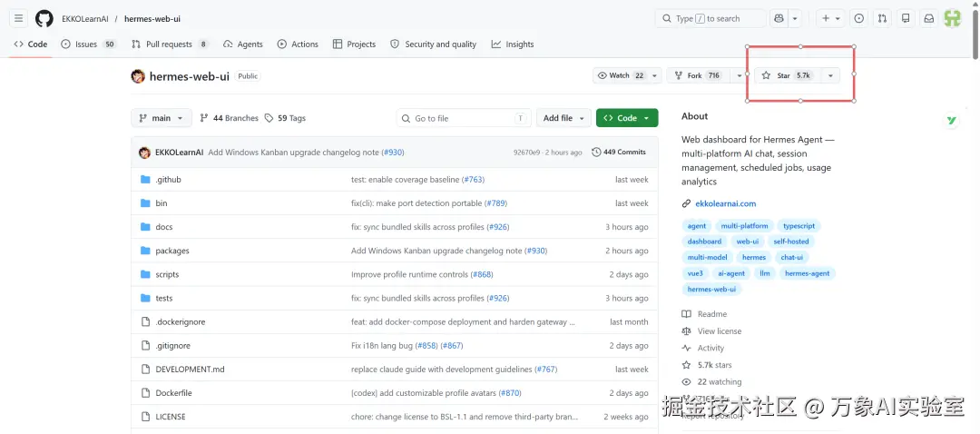
Task: Expand the Watch dropdown caret
Action: tap(654, 75)
